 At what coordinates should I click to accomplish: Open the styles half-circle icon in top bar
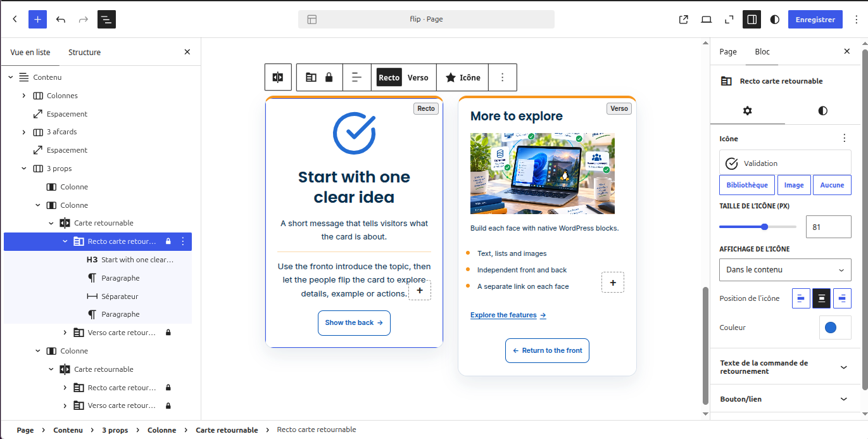pos(775,19)
